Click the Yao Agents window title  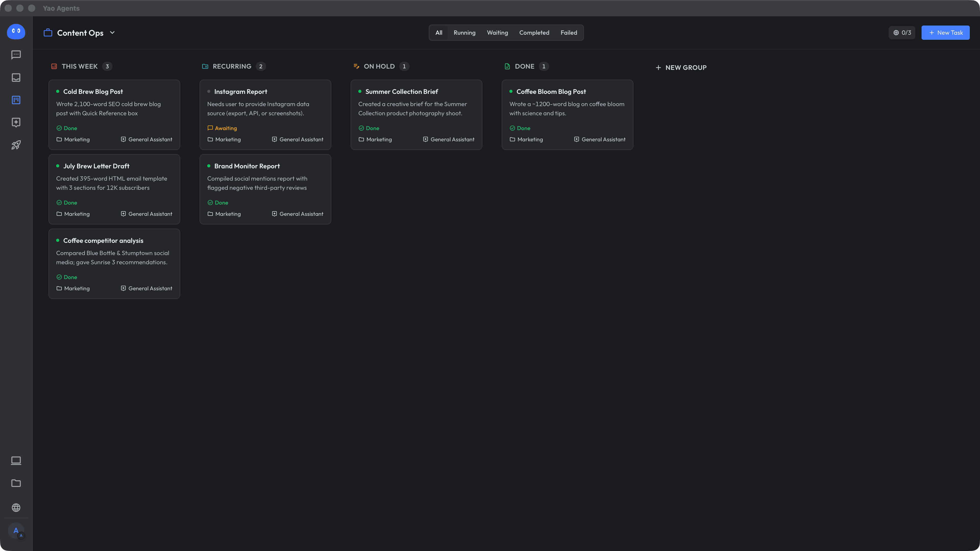point(61,8)
